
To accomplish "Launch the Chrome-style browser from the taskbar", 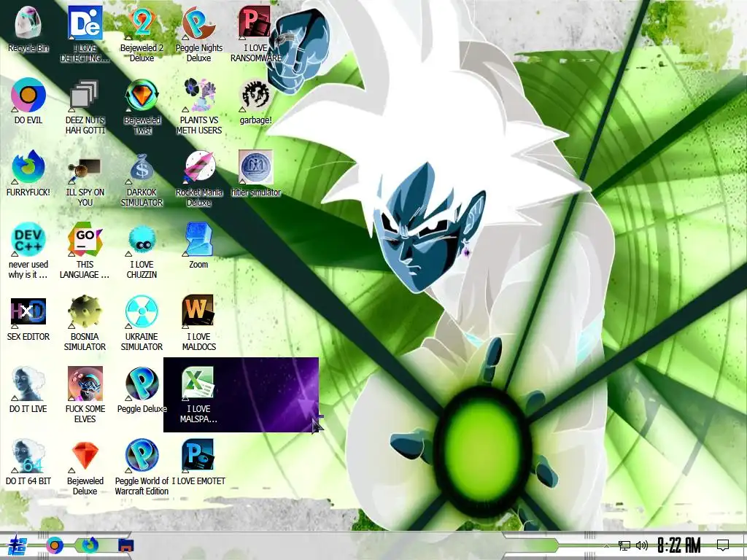I will pyautogui.click(x=54, y=545).
